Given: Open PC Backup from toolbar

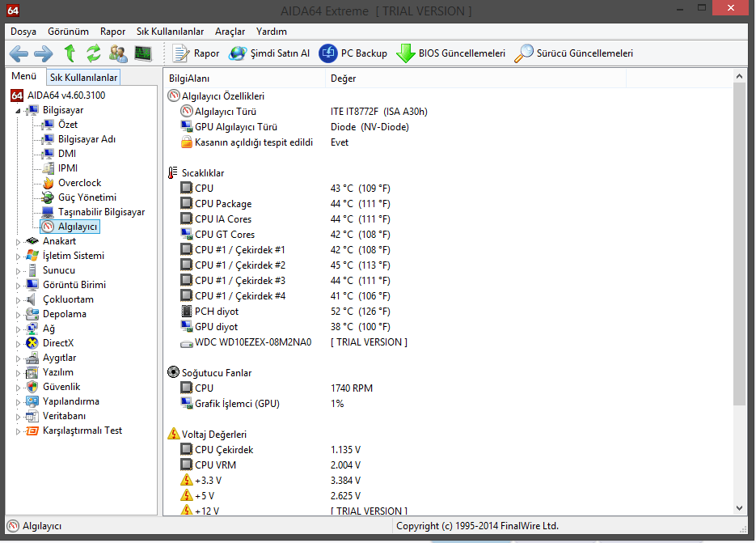Looking at the screenshot, I should tap(353, 53).
